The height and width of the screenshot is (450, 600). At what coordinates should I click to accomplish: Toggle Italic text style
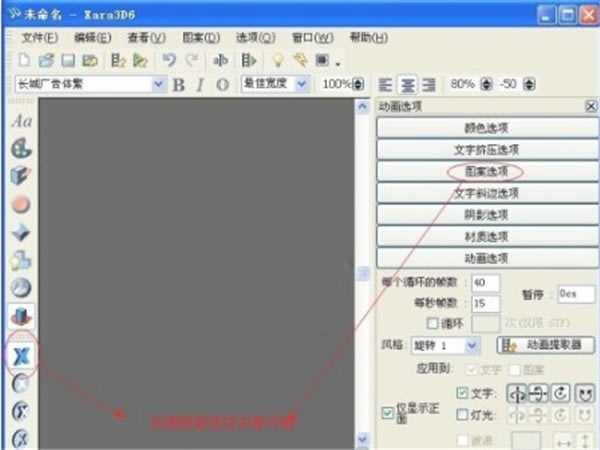tap(200, 85)
